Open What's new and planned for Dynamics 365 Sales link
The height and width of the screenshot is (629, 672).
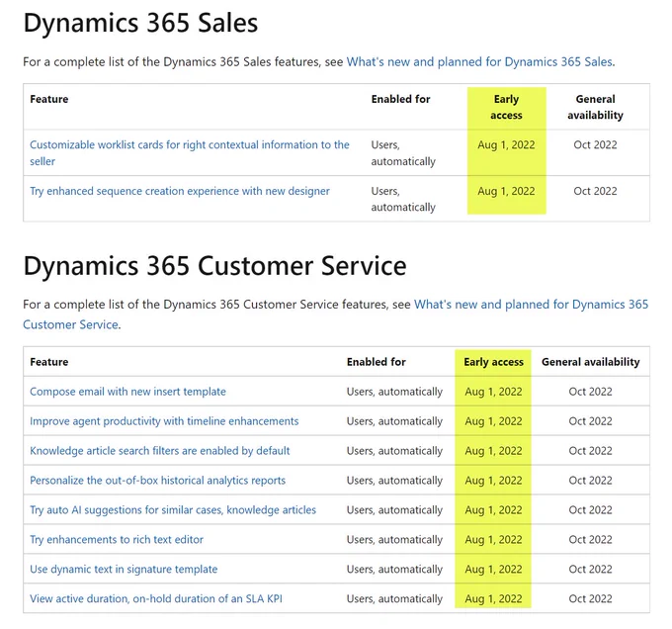point(479,62)
